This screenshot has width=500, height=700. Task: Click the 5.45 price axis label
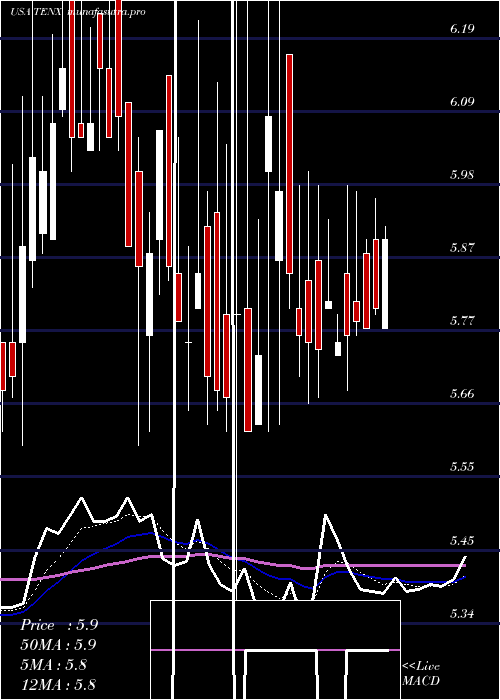coord(462,541)
